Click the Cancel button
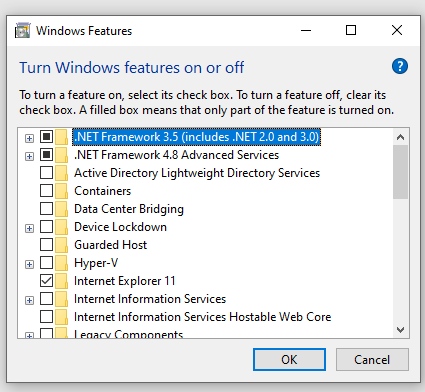 (x=372, y=360)
